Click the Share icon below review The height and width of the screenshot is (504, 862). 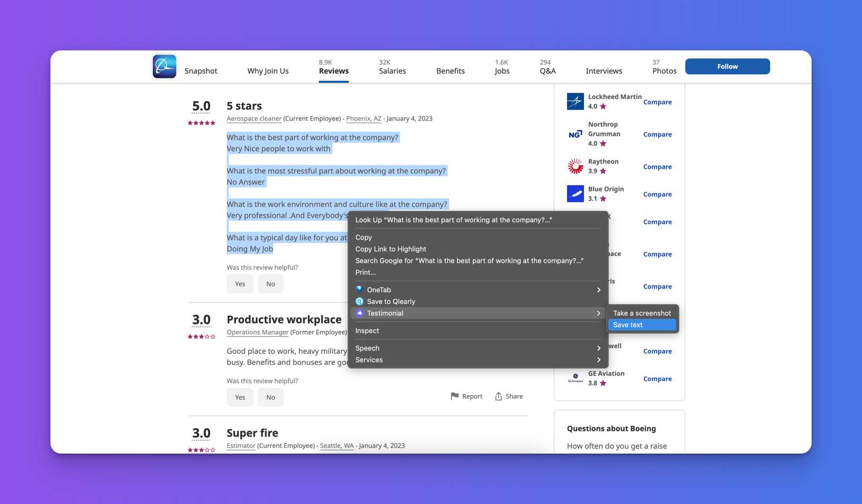pyautogui.click(x=499, y=396)
